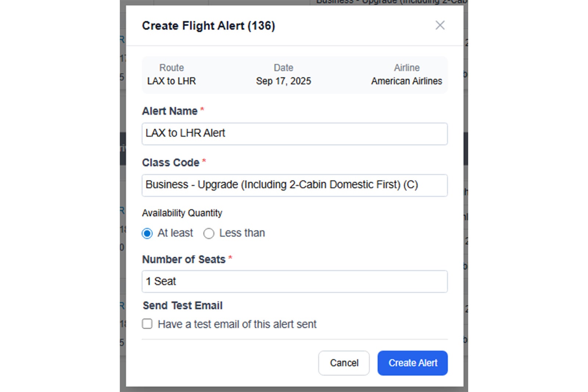Click the 'Less than' option label
Viewport: 588px width, 392px height.
pyautogui.click(x=242, y=233)
